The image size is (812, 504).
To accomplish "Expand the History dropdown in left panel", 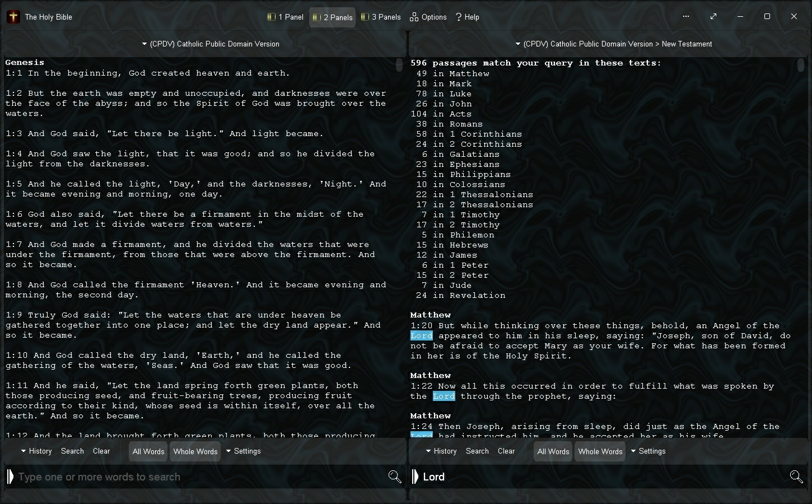I will click(x=36, y=451).
